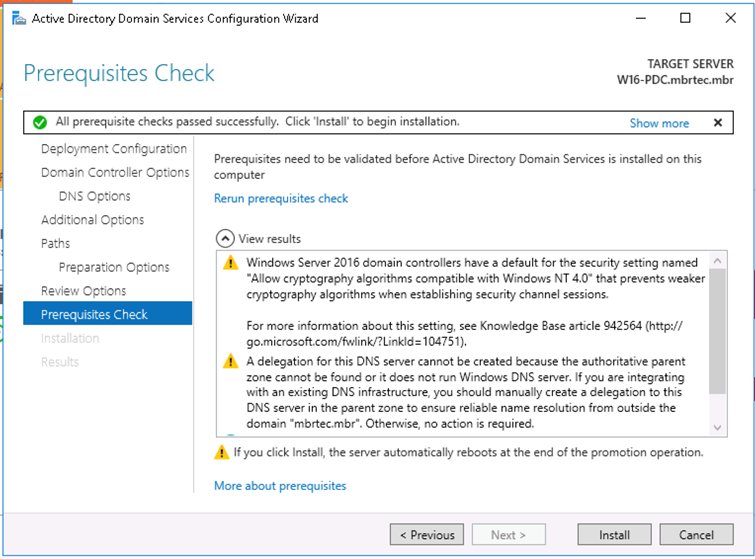
Task: Open More about prerequisites link
Action: [x=280, y=486]
